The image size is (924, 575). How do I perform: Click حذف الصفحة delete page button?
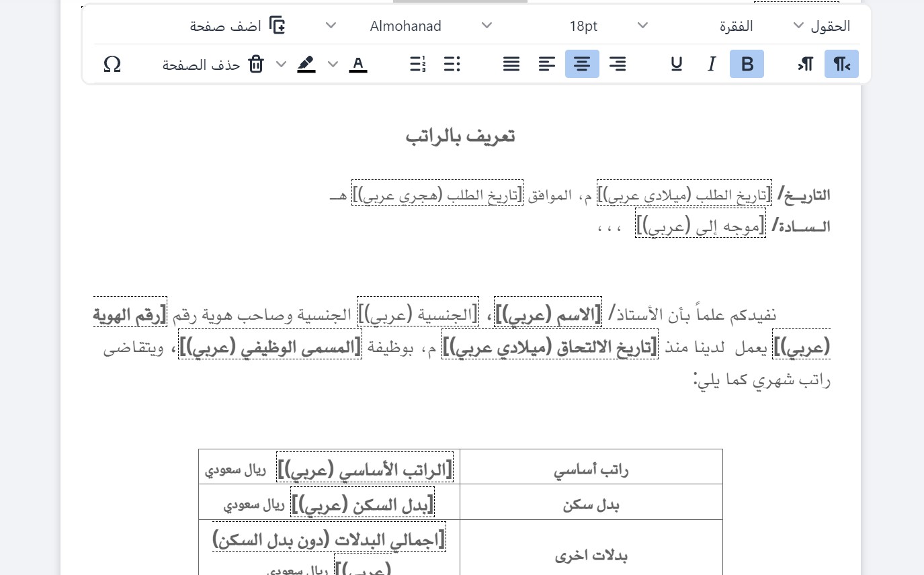(213, 64)
